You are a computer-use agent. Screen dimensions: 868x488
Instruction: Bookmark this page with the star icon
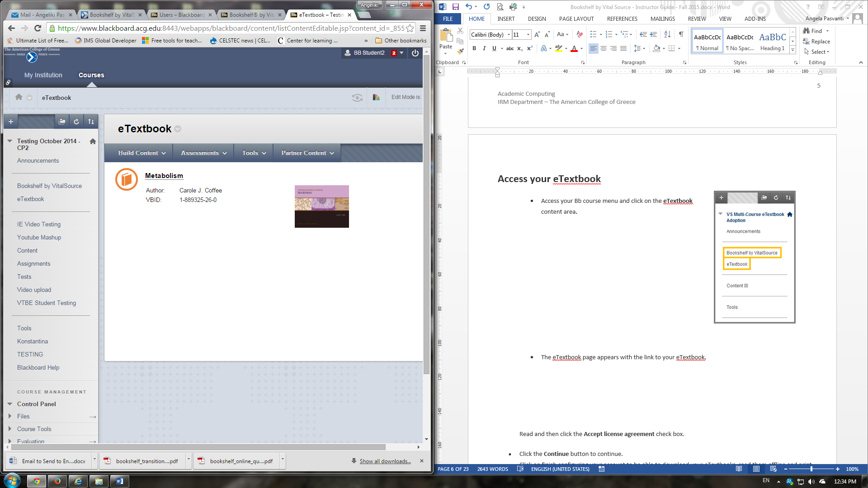click(x=410, y=28)
